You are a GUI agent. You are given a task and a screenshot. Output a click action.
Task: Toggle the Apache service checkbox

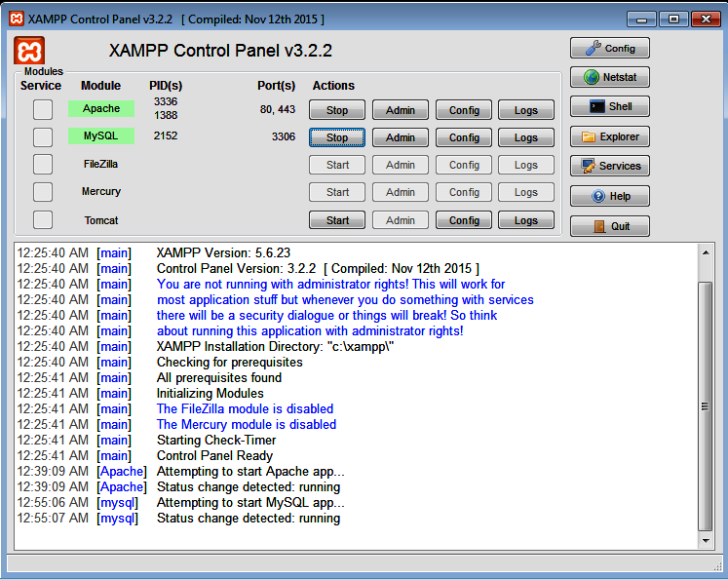pos(43,109)
